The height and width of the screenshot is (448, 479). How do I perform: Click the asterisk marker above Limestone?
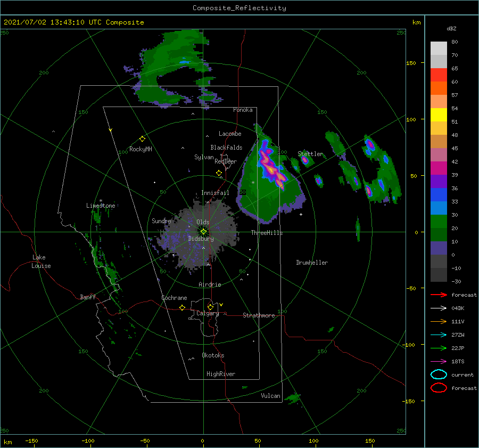101,201
